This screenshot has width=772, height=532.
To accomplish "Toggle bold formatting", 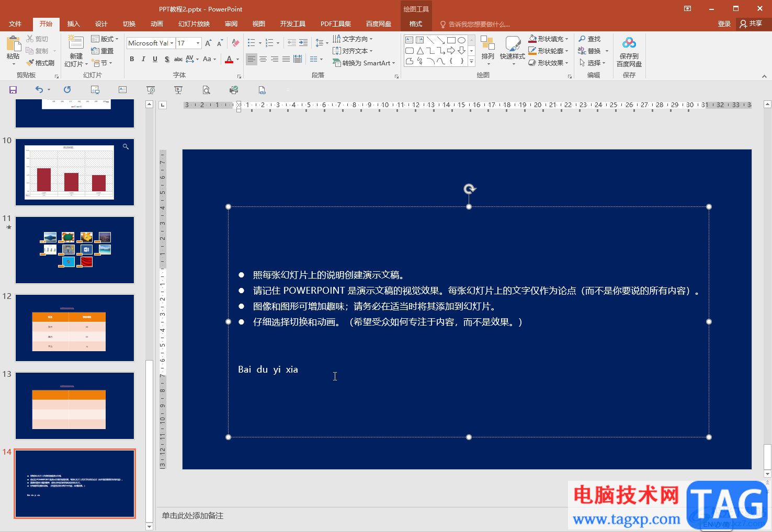I will 132,59.
